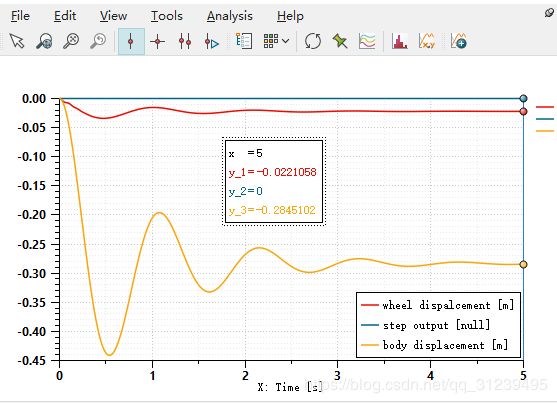
Task: Click the refresh plot icon
Action: click(x=313, y=41)
